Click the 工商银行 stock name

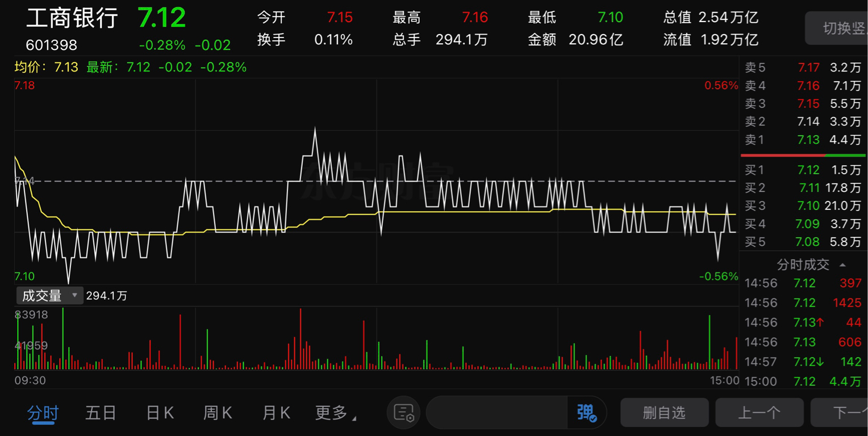coord(72,18)
